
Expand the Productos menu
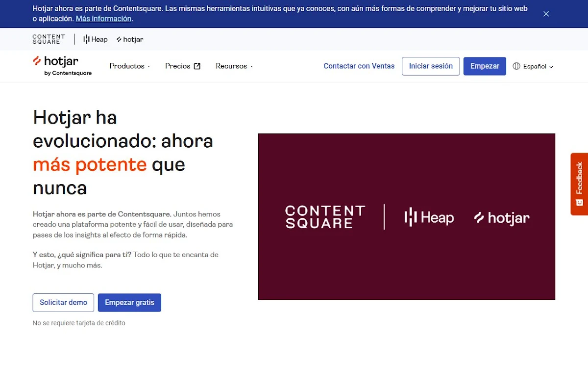[130, 66]
